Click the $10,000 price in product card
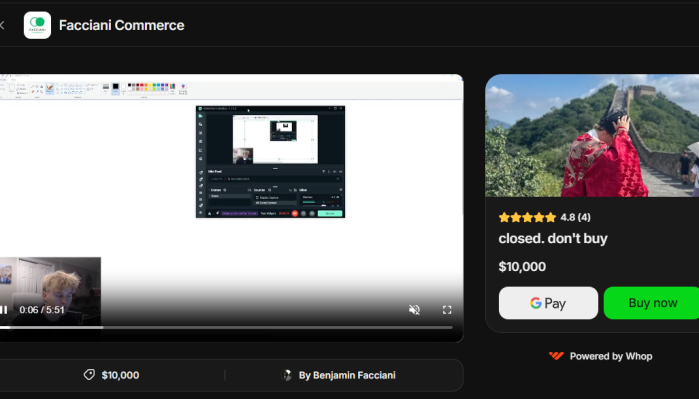The image size is (699, 399). point(522,267)
